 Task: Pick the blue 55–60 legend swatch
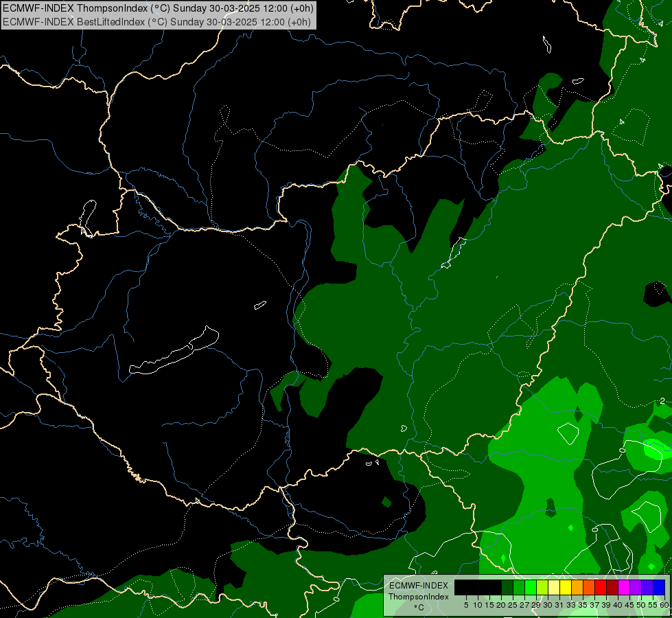click(x=659, y=588)
